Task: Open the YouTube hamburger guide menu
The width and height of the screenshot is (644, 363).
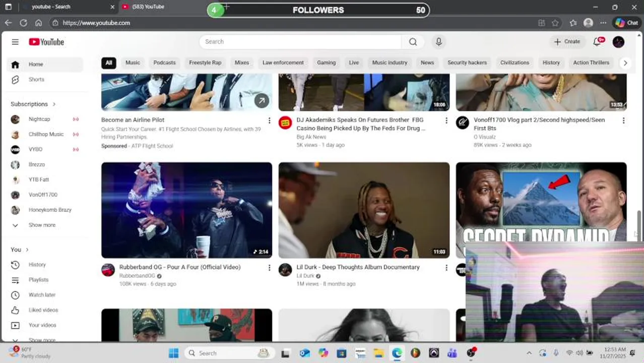Action: (15, 42)
